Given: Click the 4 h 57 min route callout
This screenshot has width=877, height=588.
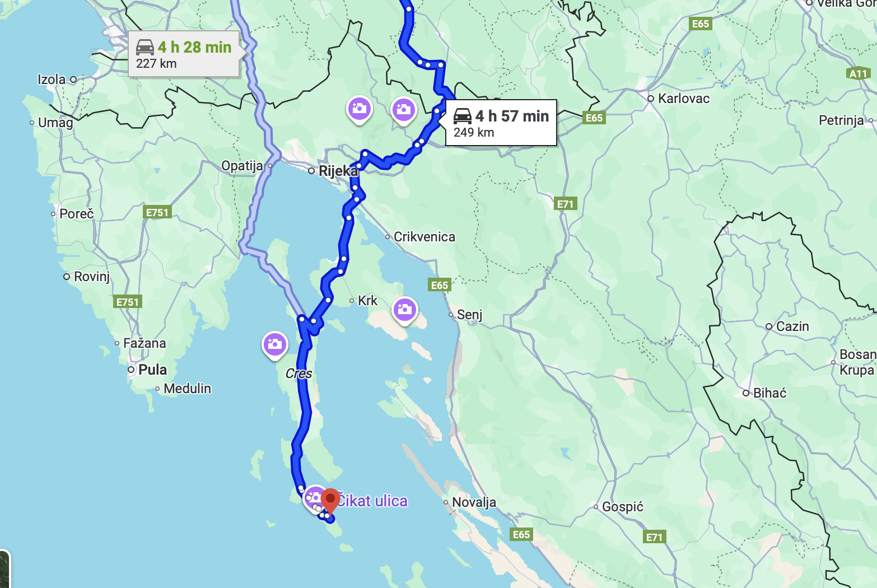Looking at the screenshot, I should (x=501, y=123).
